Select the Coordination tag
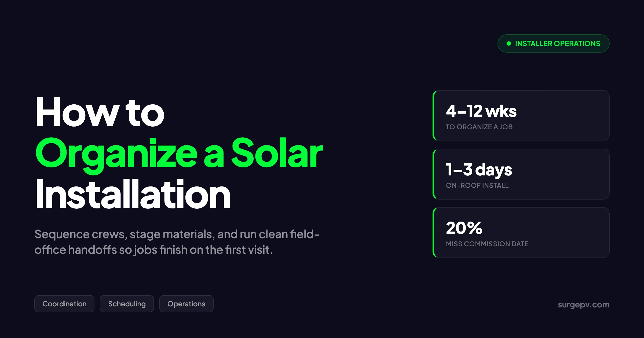 coord(64,304)
